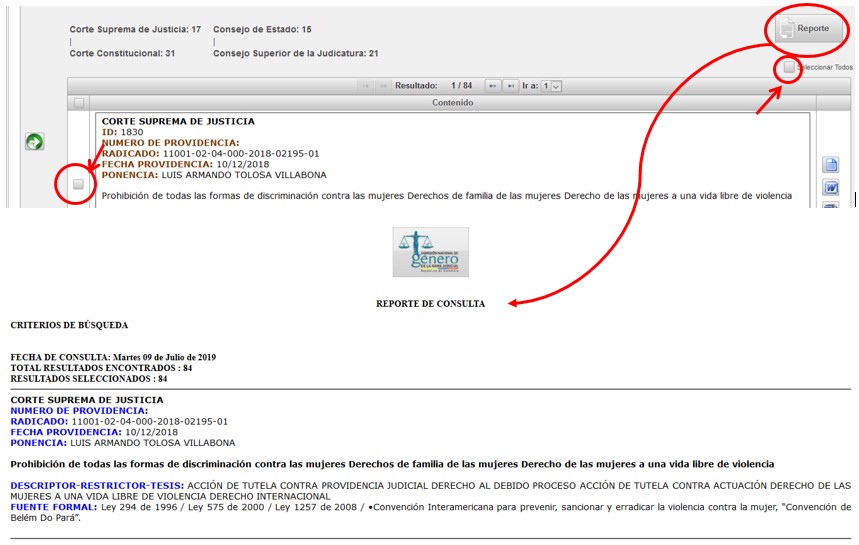Jump to the last results page

click(x=510, y=86)
